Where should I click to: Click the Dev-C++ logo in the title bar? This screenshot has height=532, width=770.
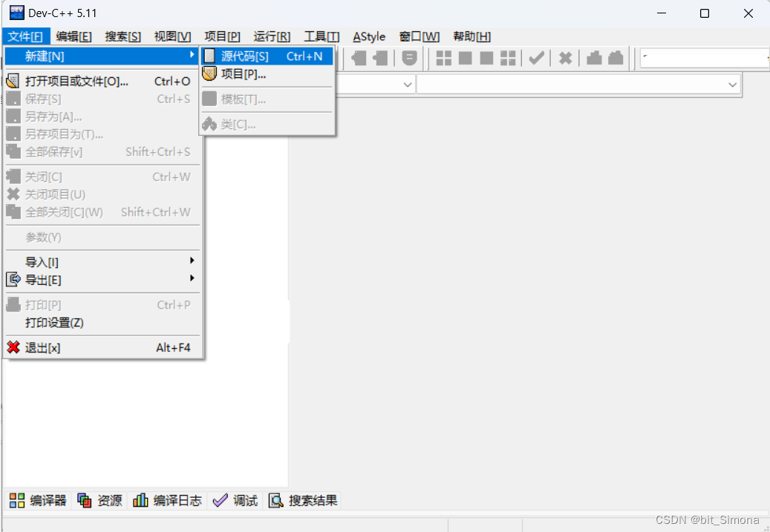[16, 13]
